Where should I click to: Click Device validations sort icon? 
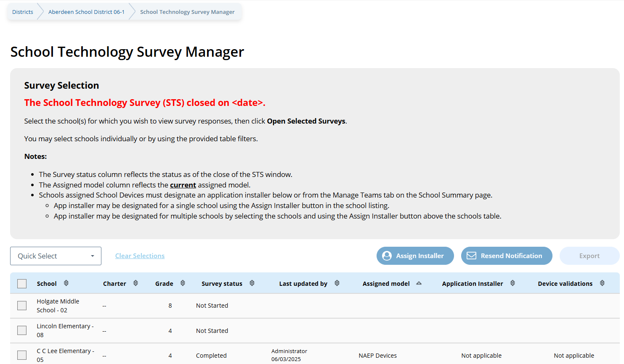602,283
